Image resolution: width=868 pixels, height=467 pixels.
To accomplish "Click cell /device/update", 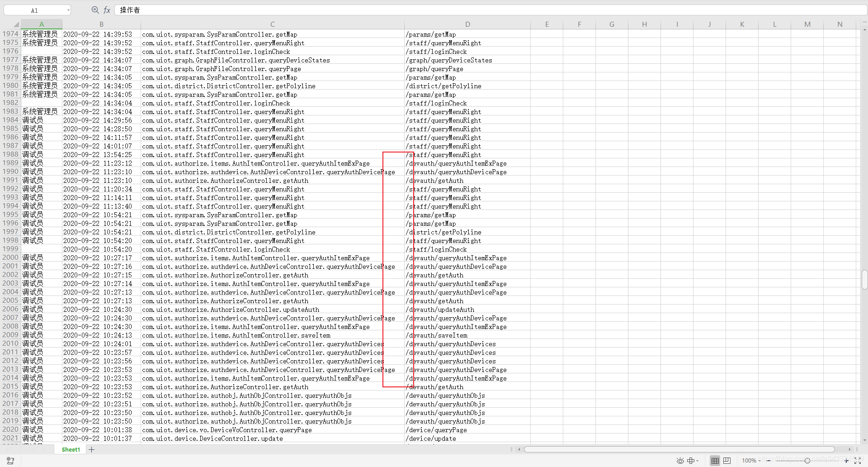I will (467, 438).
